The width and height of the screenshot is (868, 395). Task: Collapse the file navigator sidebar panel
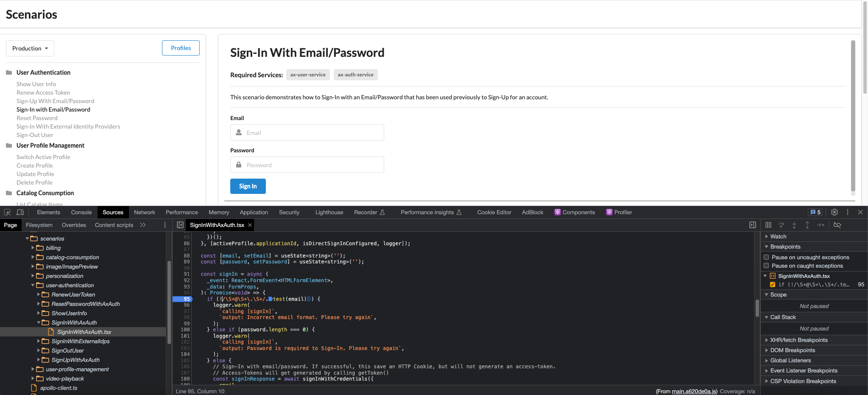pyautogui.click(x=754, y=225)
